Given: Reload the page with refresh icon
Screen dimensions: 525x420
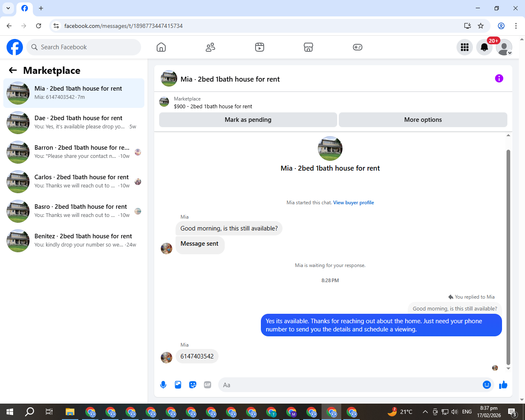Looking at the screenshot, I should (39, 26).
